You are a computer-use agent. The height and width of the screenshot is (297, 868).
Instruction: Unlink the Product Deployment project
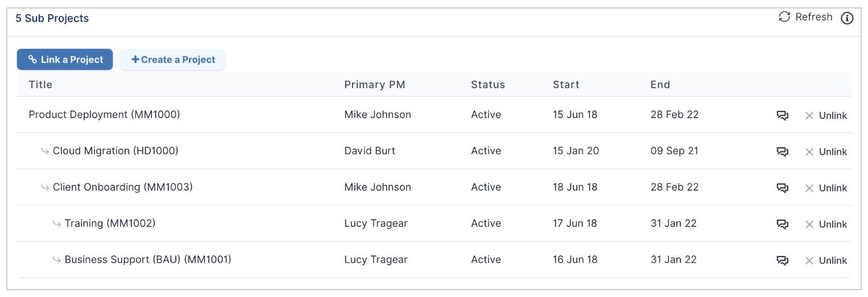[826, 115]
